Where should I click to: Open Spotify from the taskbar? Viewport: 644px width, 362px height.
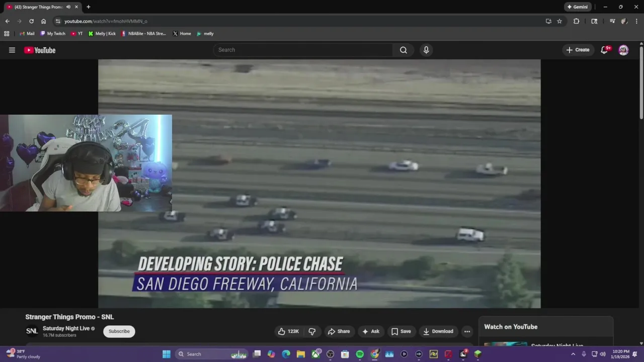[x=360, y=354]
